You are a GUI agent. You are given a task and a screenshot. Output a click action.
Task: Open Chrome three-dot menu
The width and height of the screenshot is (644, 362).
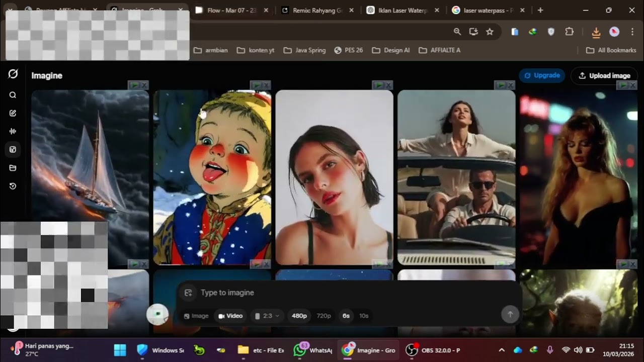(x=632, y=32)
